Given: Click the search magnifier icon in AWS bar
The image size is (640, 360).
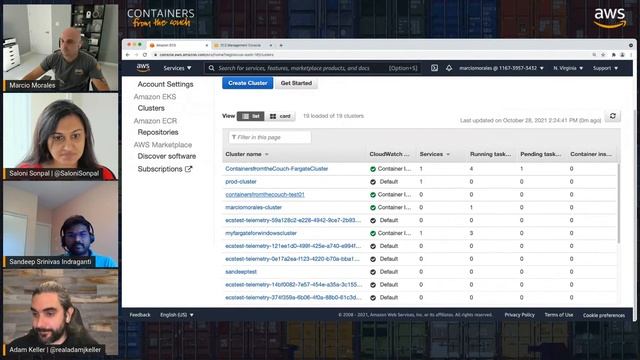Looking at the screenshot, I should [x=211, y=68].
